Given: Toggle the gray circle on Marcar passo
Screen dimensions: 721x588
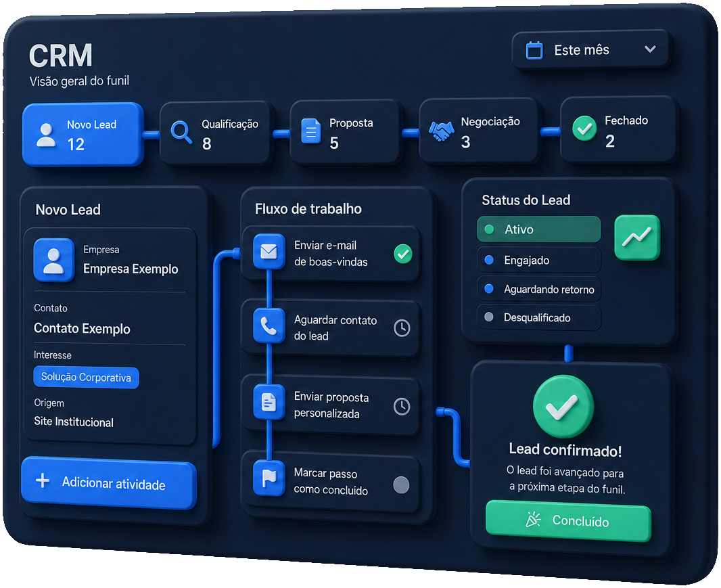Looking at the screenshot, I should click(x=401, y=484).
